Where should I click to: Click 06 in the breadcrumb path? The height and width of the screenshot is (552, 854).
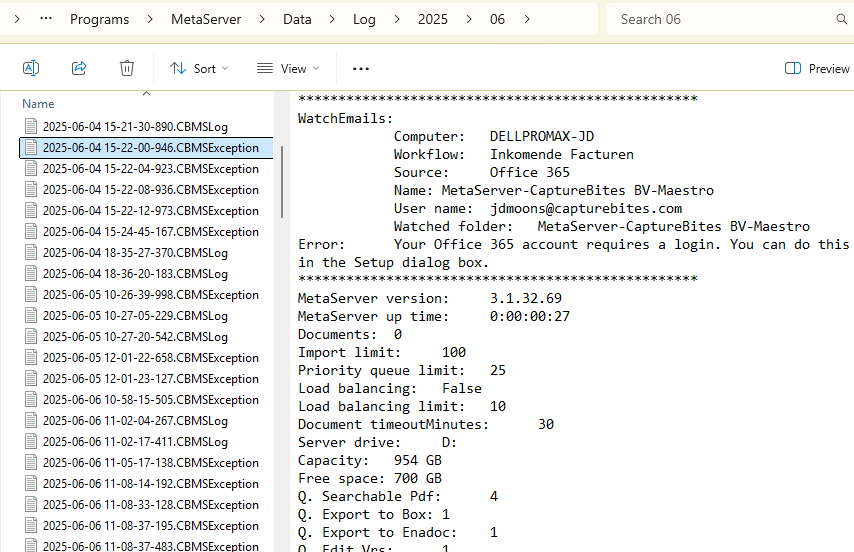tap(497, 19)
